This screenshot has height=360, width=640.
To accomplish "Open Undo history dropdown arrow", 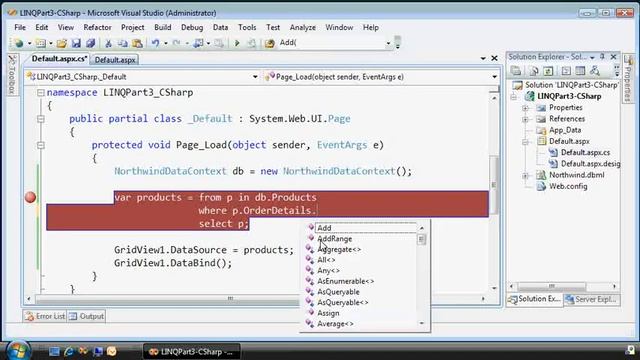I will pos(166,43).
